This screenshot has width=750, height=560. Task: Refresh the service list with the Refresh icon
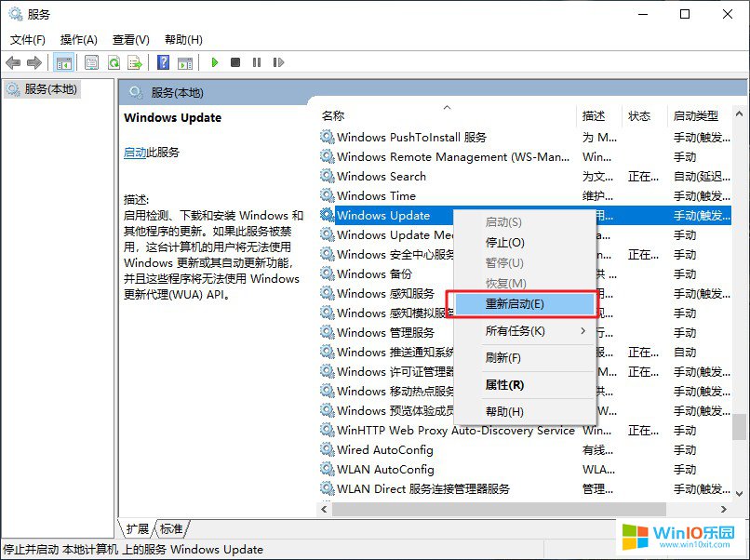[x=114, y=62]
